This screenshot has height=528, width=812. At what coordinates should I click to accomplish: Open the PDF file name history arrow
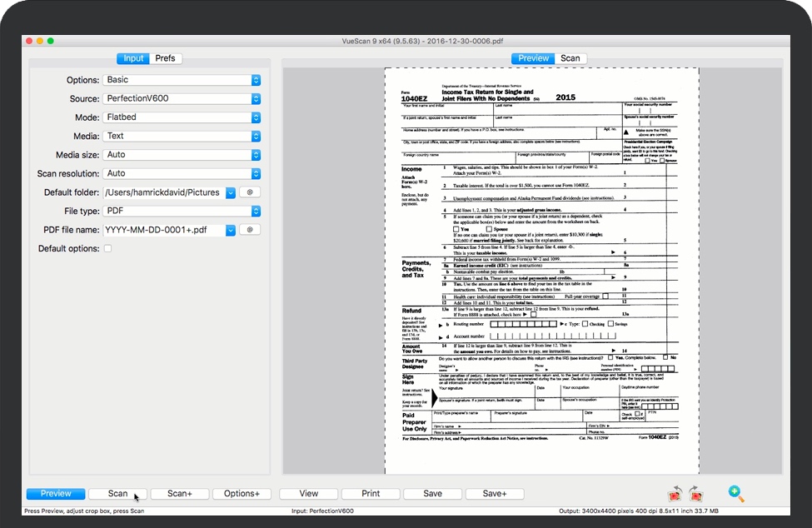(x=231, y=230)
